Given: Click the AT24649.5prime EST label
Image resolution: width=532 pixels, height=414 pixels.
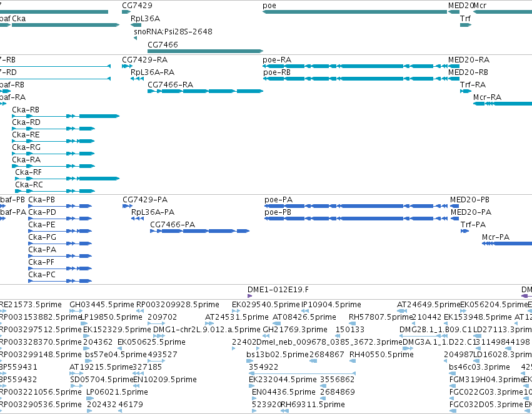Looking at the screenshot, I should tap(428, 305).
